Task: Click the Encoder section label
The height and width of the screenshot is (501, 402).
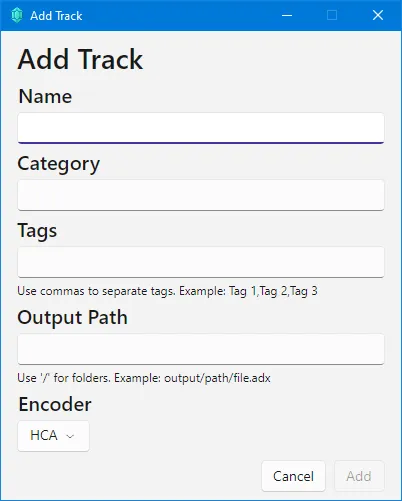Action: pos(55,404)
